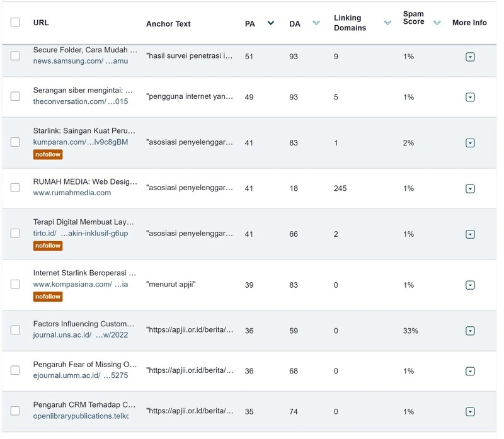
Task: Visit www.rumahmedia.com link
Action: coord(72,193)
